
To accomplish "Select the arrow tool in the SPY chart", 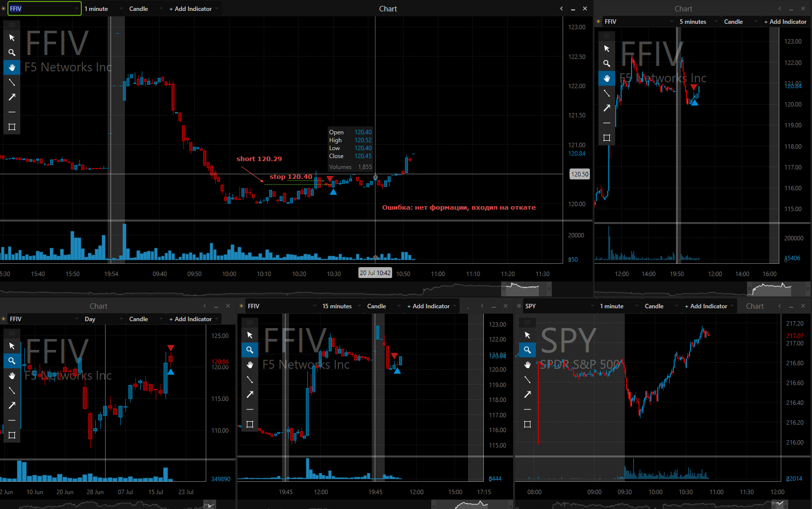I will tap(527, 395).
